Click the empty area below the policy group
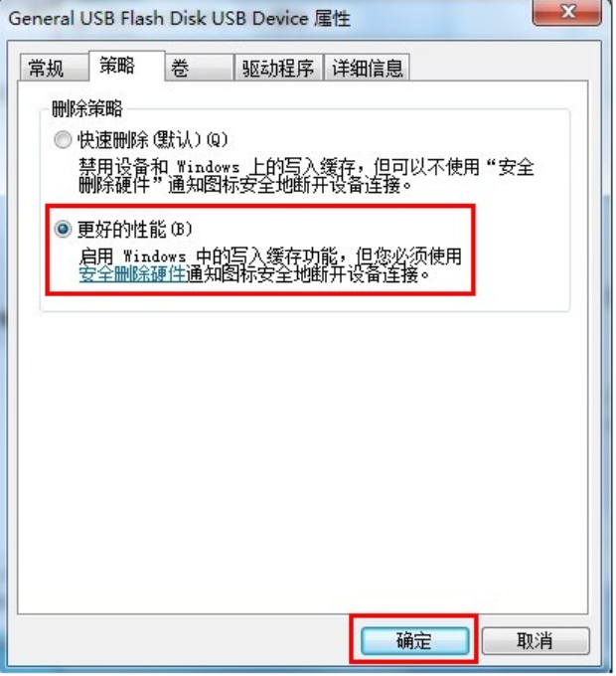 (x=302, y=461)
